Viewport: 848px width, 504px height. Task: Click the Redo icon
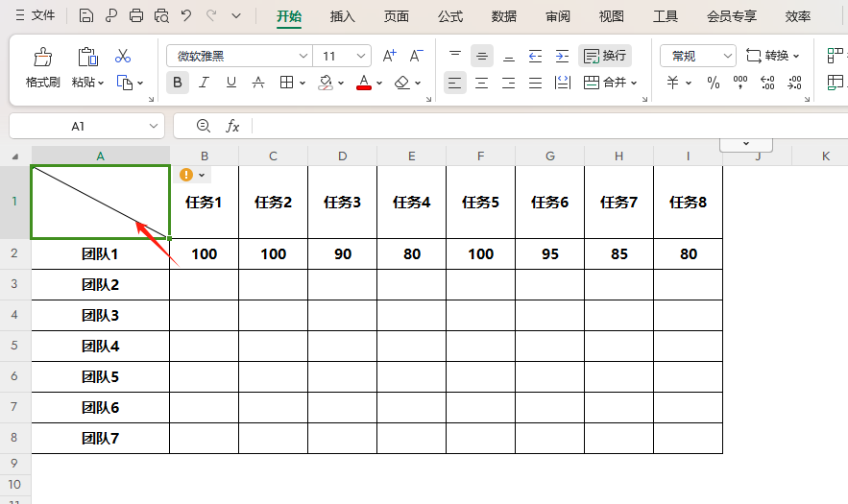tap(211, 15)
